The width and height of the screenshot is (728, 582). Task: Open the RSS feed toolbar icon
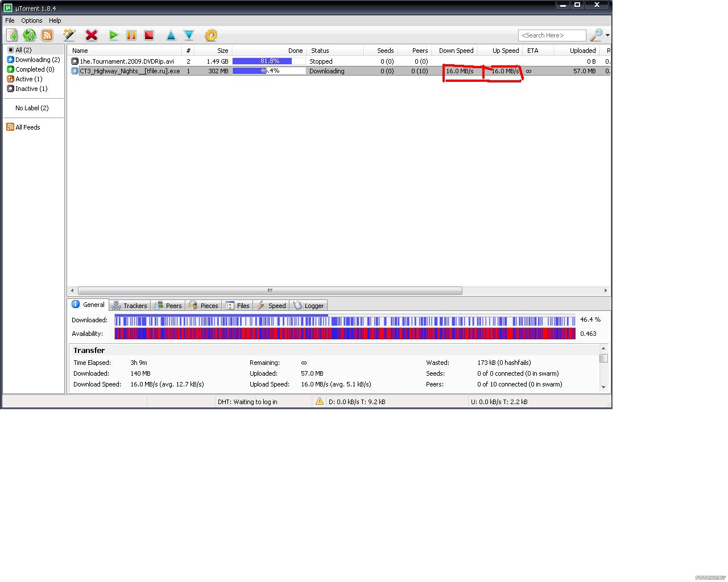click(47, 35)
